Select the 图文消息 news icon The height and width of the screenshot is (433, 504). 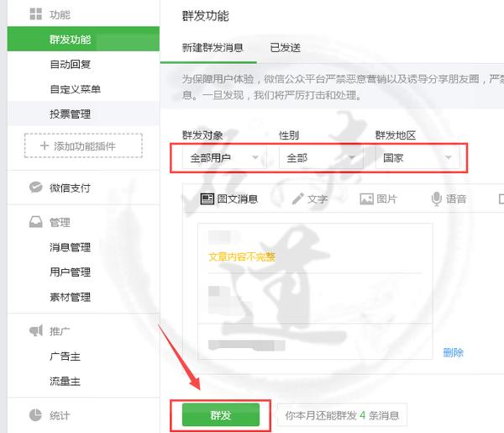tap(207, 198)
